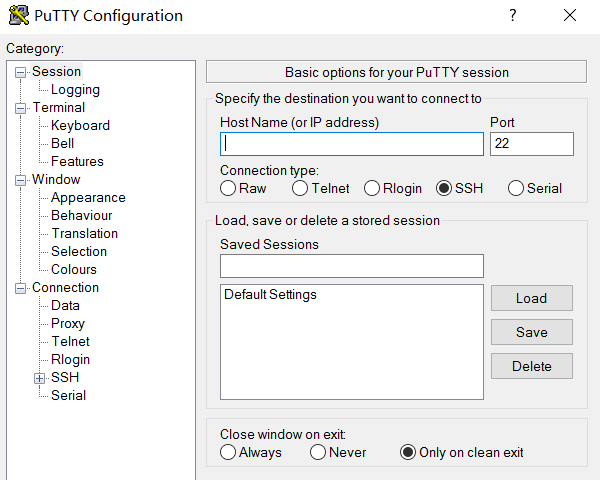This screenshot has height=480, width=600.
Task: Open the Translation settings category
Action: coord(85,233)
